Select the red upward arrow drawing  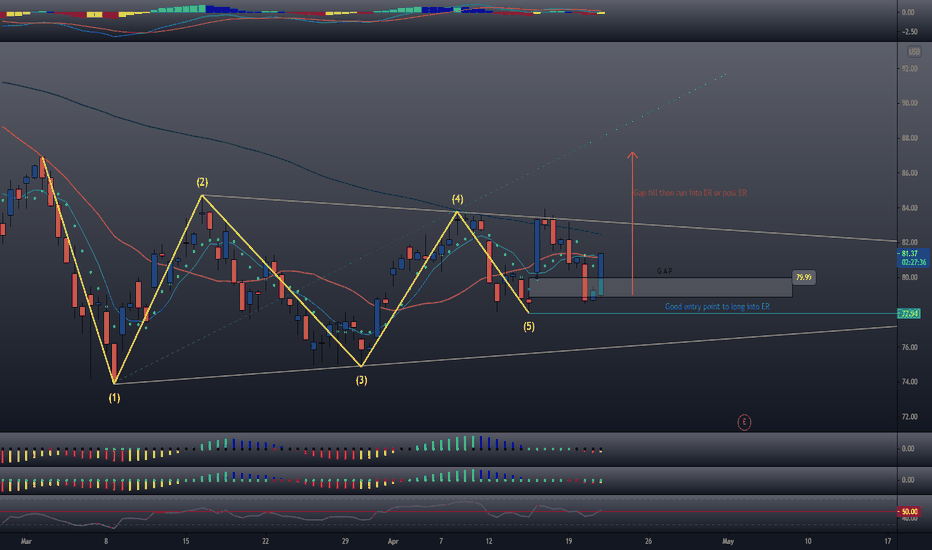click(x=632, y=223)
